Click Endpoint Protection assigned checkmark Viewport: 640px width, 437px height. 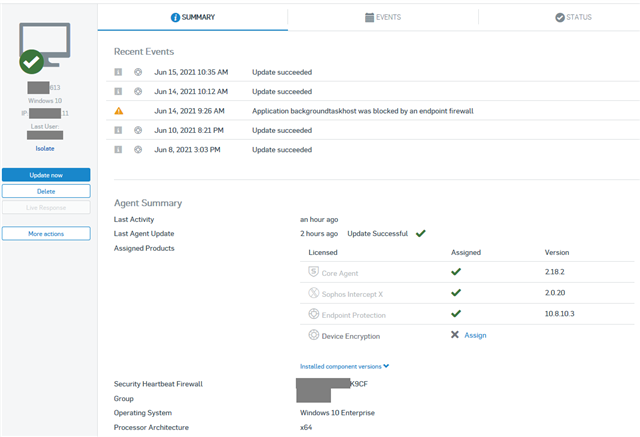(456, 314)
